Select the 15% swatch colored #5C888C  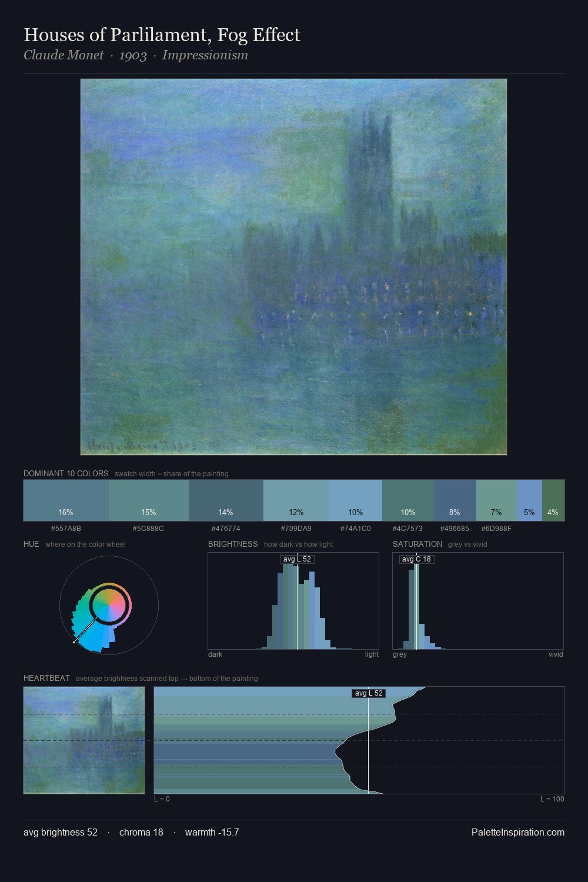click(149, 500)
